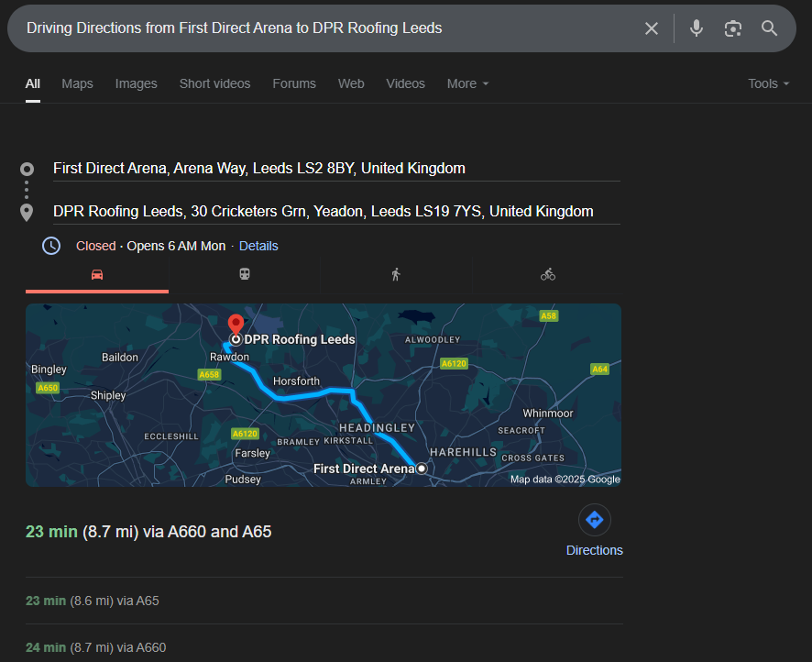
Task: Open the Tools dropdown
Action: pyautogui.click(x=769, y=84)
